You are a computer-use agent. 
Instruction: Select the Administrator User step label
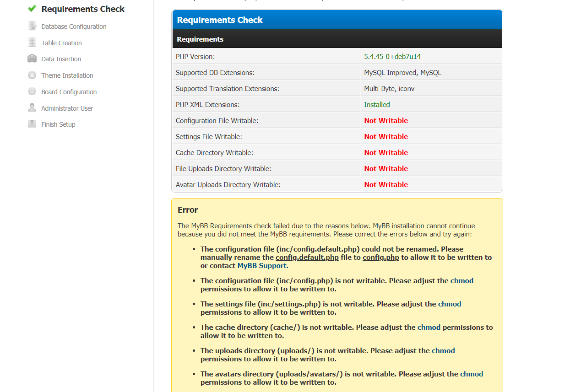click(67, 108)
